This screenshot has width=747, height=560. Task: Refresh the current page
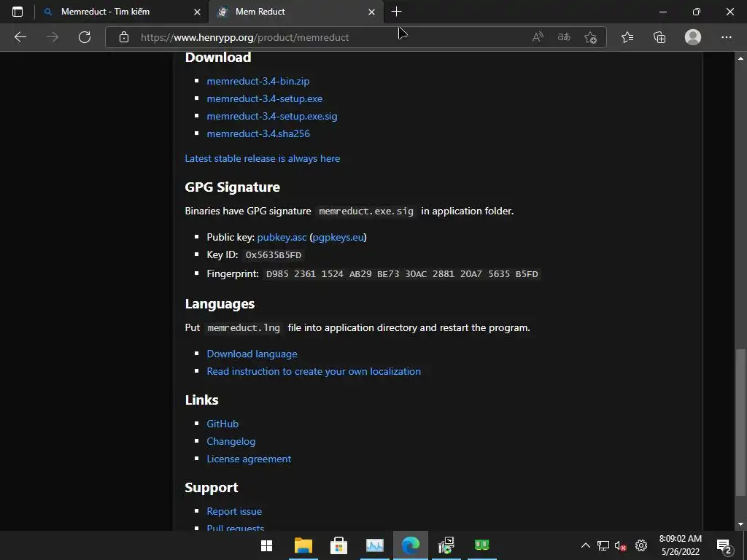pyautogui.click(x=85, y=37)
